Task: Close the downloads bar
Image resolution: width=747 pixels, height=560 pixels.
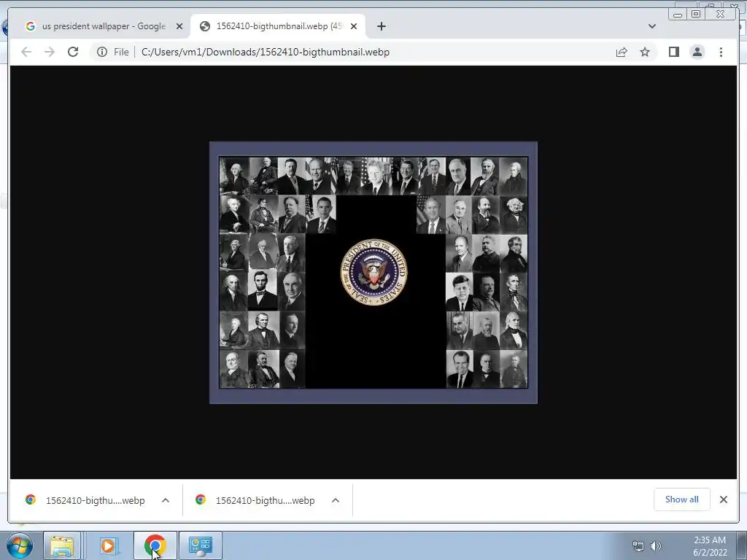Action: (723, 499)
